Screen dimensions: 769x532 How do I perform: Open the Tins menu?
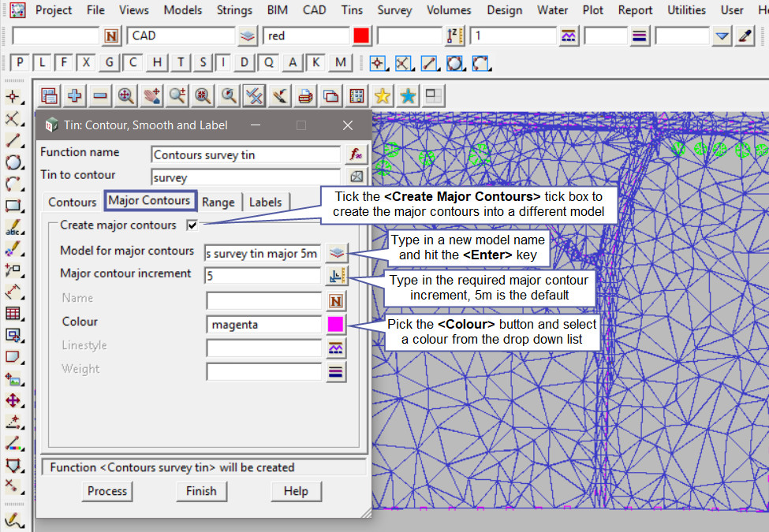(x=352, y=10)
